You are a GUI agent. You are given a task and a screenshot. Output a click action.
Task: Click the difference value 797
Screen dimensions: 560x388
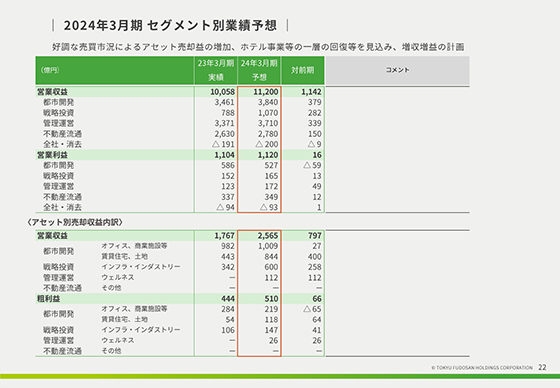[315, 236]
